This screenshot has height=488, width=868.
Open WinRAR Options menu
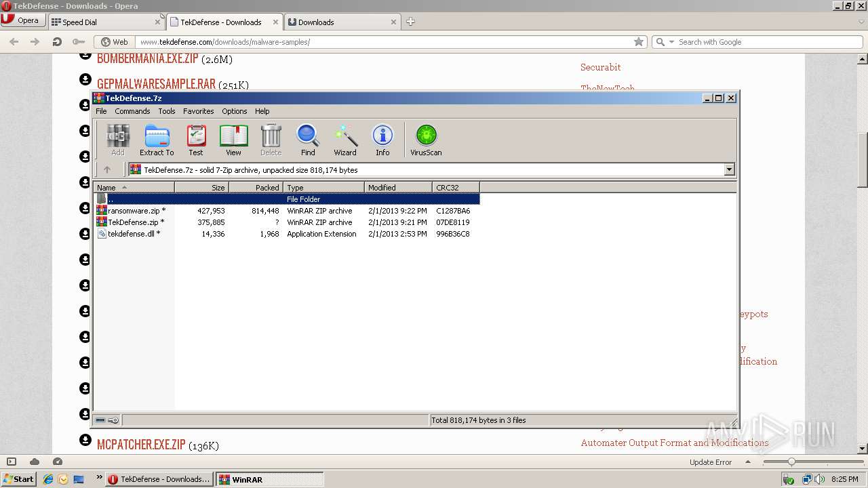235,111
